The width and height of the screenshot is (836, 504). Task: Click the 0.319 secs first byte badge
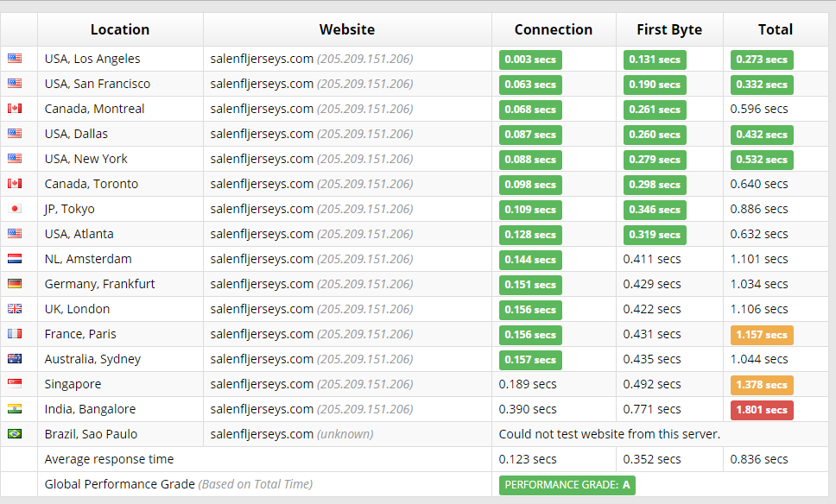[655, 235]
